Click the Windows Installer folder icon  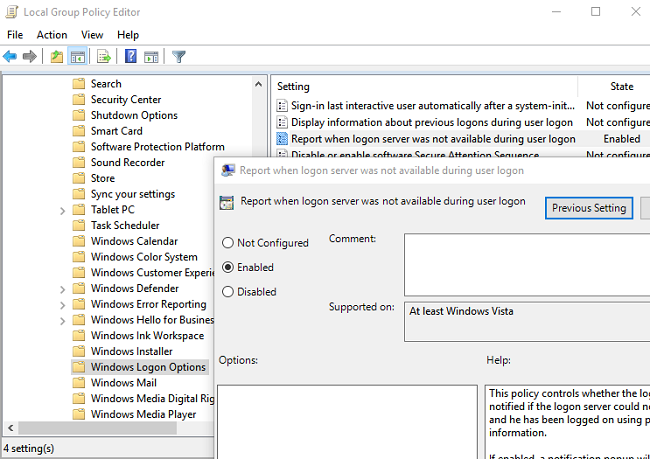click(79, 352)
